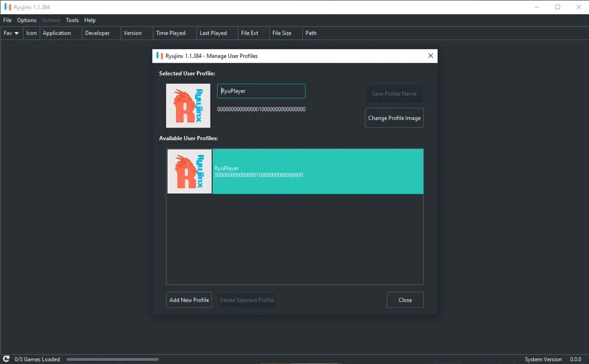589x364 pixels.
Task: Click the selected profile's avatar image
Action: (188, 106)
